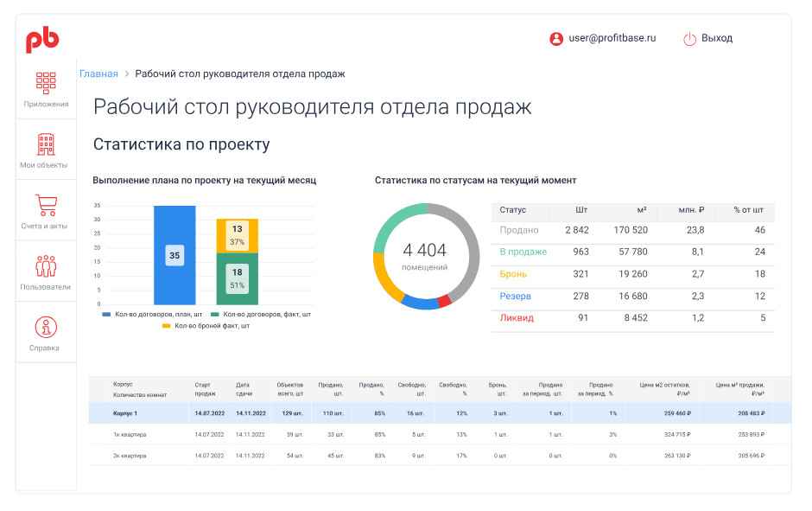
Task: Click the Дата сдачи column header
Action: (244, 389)
